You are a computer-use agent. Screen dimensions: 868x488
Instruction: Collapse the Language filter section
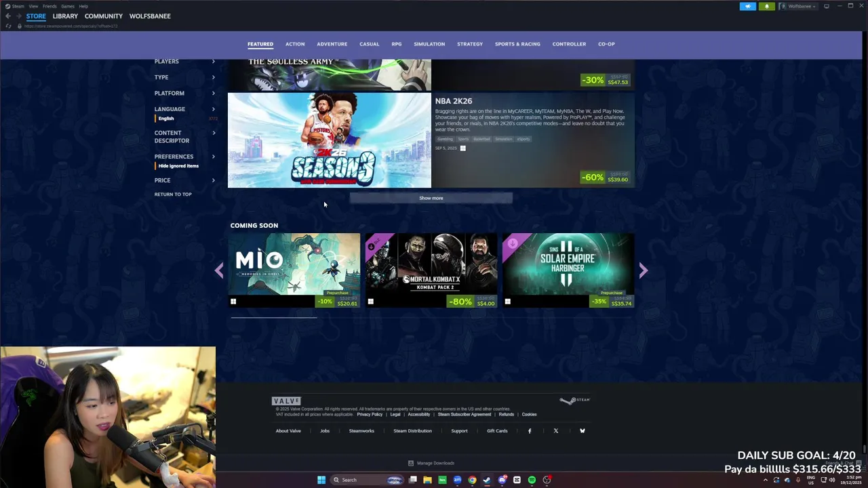coord(184,109)
